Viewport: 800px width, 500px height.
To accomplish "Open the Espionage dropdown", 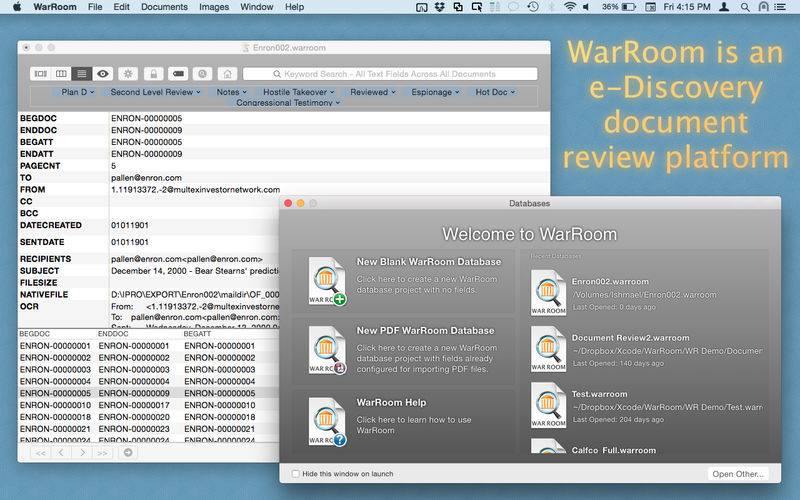I will point(433,92).
